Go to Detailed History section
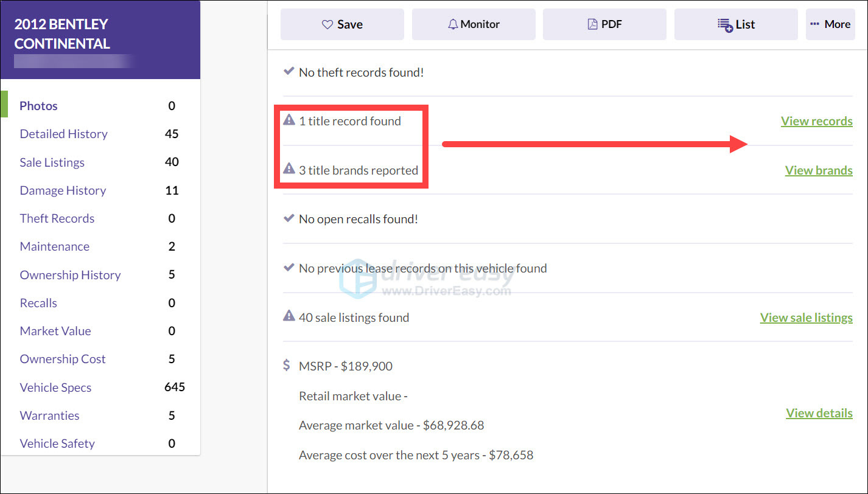This screenshot has height=494, width=868. pos(63,134)
